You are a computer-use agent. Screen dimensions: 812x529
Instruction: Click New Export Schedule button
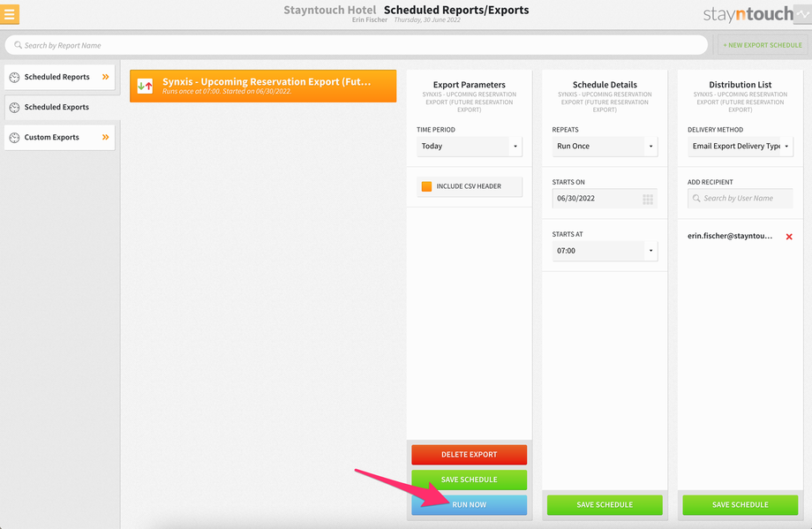point(763,45)
